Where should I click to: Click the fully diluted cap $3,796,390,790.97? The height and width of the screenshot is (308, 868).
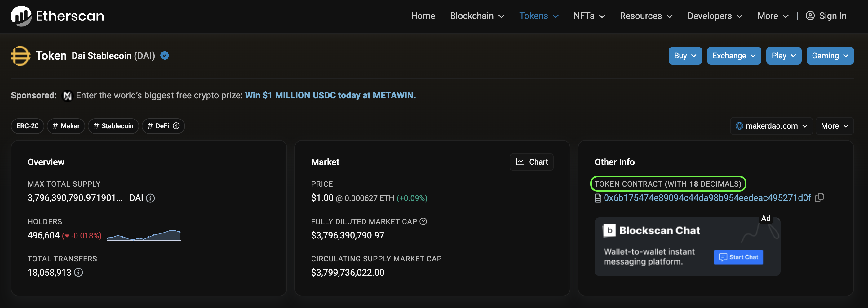[x=348, y=235]
